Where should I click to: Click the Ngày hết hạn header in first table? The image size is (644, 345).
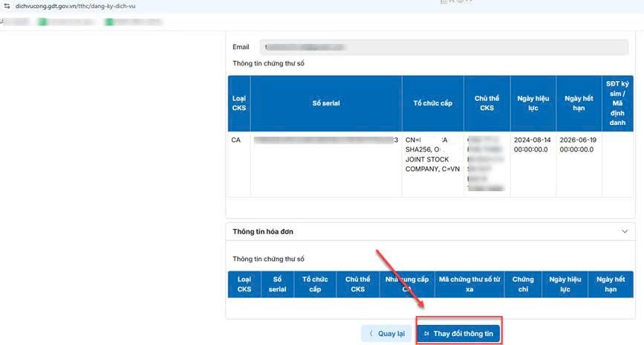pos(579,103)
